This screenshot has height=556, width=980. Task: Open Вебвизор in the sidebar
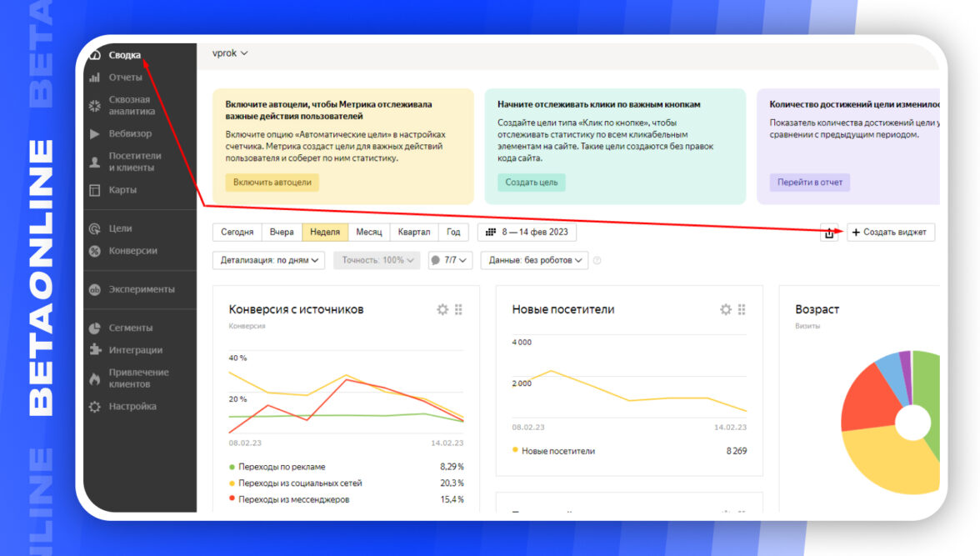tap(130, 133)
